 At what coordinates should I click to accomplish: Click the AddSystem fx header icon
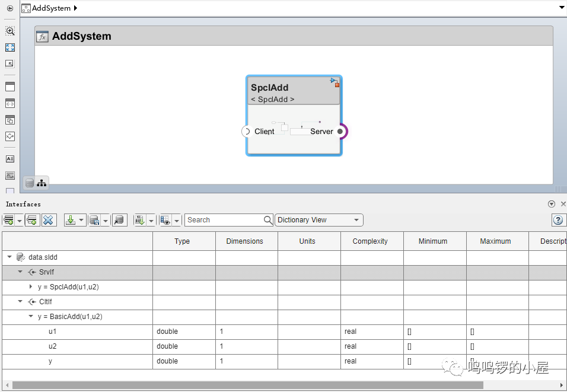click(x=42, y=37)
